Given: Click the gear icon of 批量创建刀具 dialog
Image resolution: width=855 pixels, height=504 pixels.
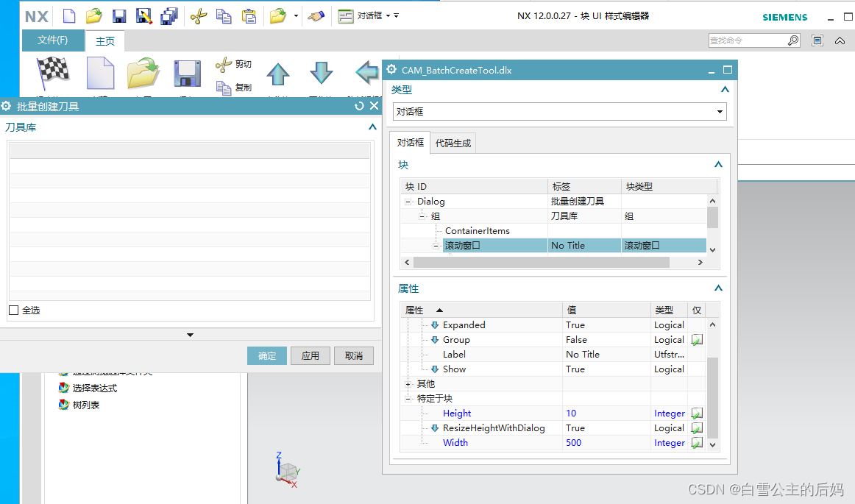Looking at the screenshot, I should tap(7, 107).
